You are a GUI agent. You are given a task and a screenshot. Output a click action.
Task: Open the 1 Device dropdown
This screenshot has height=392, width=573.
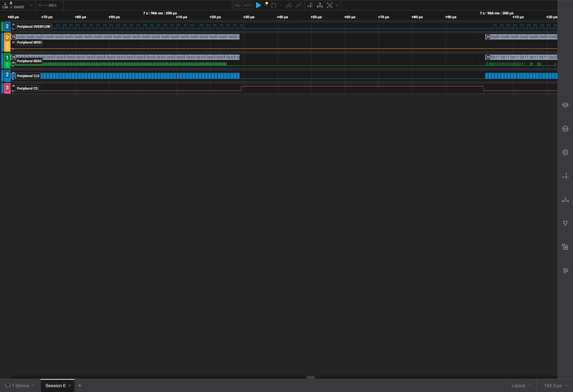point(20,386)
